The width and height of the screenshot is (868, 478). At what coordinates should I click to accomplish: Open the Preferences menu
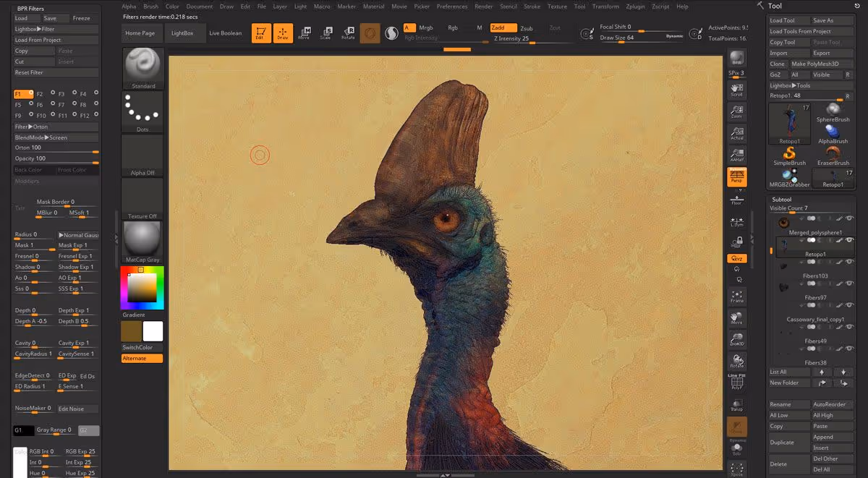click(452, 7)
